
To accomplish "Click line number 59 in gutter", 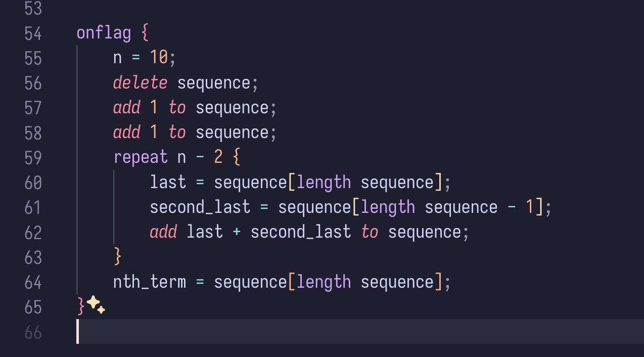I will (33, 158).
